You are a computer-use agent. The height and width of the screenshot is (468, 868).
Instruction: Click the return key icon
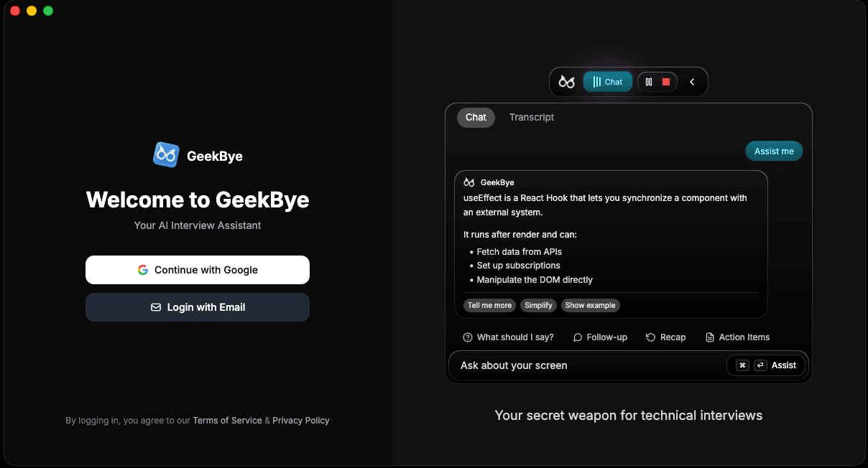tap(760, 365)
